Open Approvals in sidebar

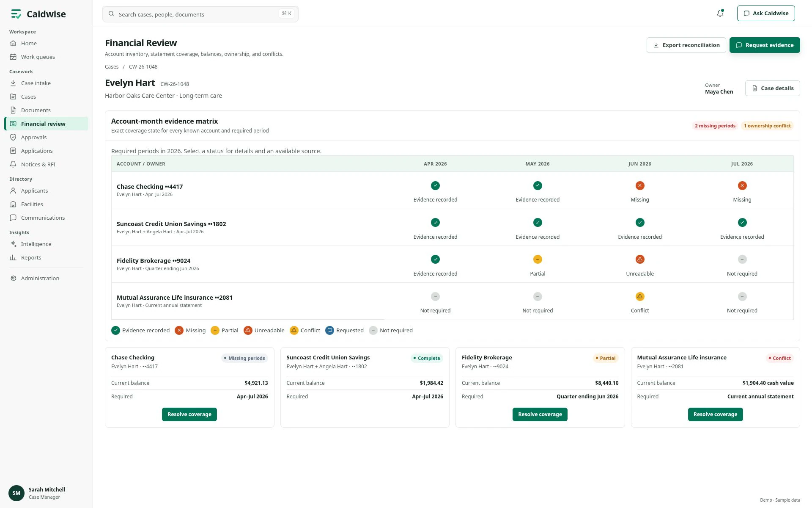click(x=47, y=137)
